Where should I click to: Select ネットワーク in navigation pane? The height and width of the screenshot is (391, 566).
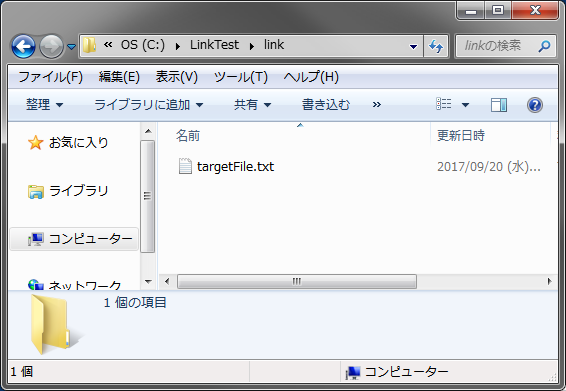84,285
